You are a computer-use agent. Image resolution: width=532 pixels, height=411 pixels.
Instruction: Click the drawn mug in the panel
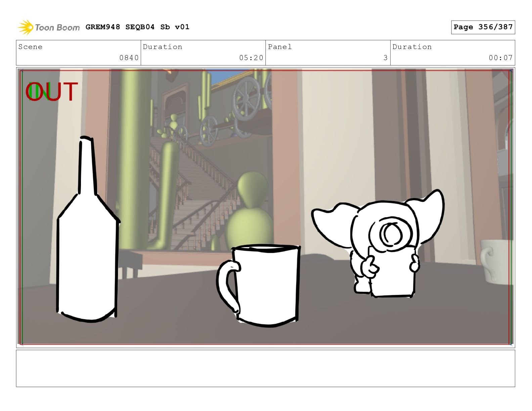point(259,285)
